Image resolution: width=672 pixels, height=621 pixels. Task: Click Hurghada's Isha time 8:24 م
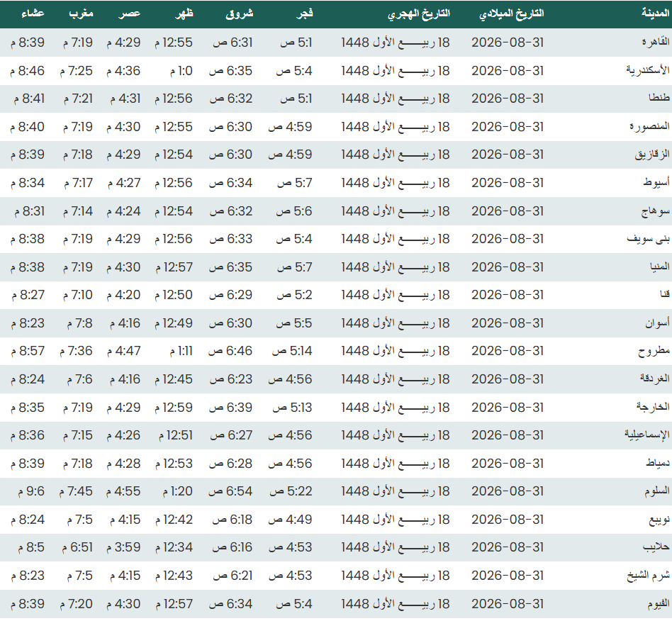coord(28,380)
